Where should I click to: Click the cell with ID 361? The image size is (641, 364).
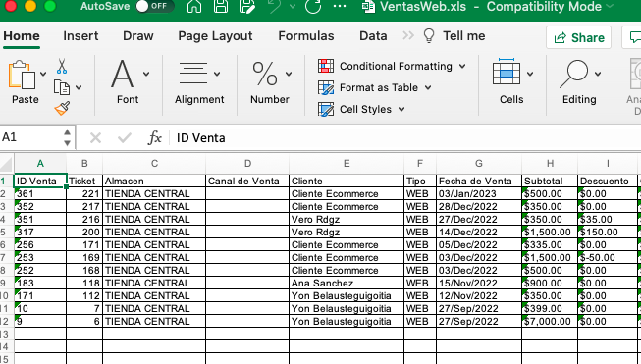tap(40, 193)
